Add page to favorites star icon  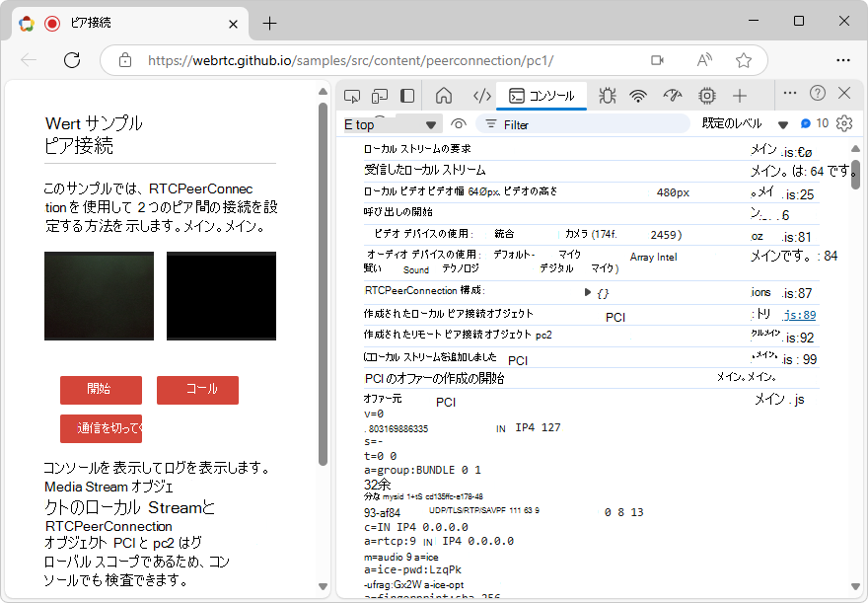[x=744, y=60]
